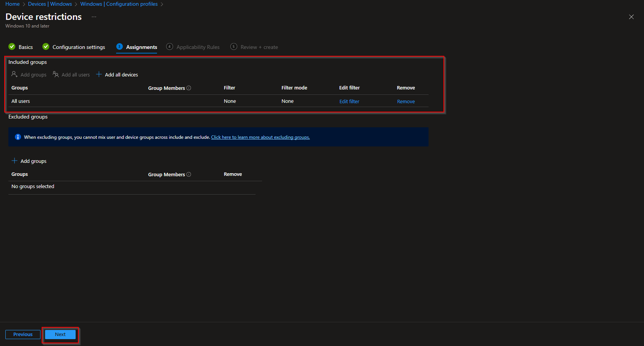Click the Add groups plus icon under Excluded groups
Viewport: 644px width, 346px height.
coord(15,161)
